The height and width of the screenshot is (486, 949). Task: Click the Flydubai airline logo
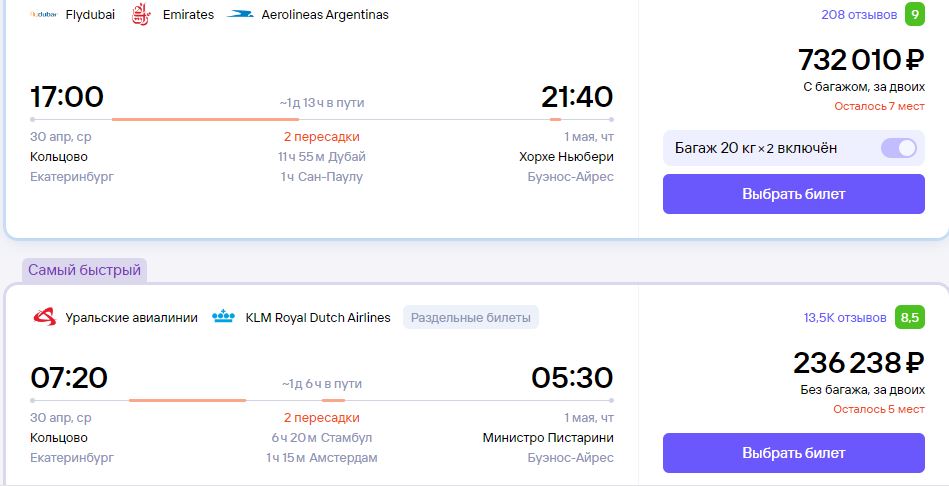point(44,15)
